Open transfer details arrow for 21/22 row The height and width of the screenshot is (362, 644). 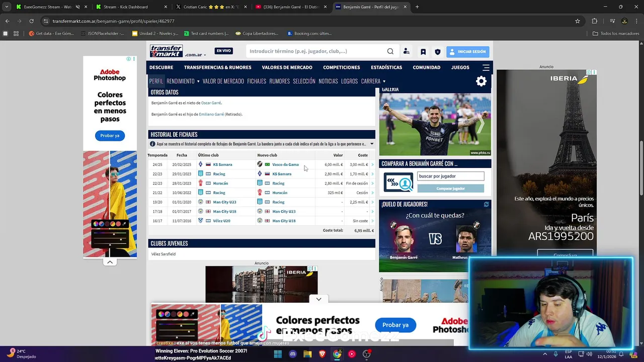373,193
